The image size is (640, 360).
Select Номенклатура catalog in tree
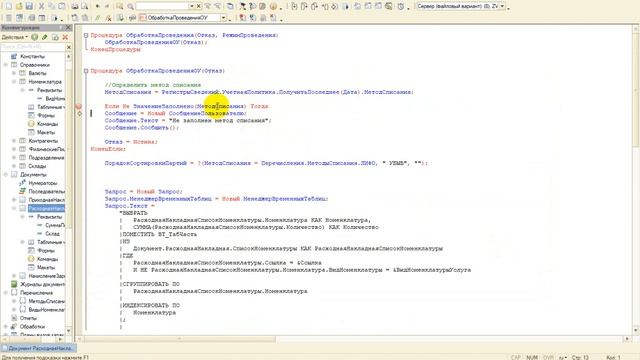45,82
